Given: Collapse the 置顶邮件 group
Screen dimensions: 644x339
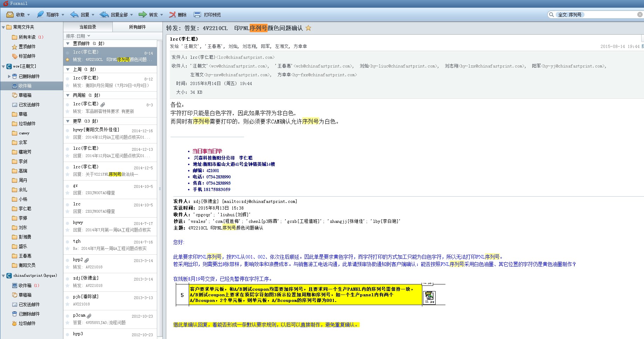Looking at the screenshot, I should tap(68, 44).
